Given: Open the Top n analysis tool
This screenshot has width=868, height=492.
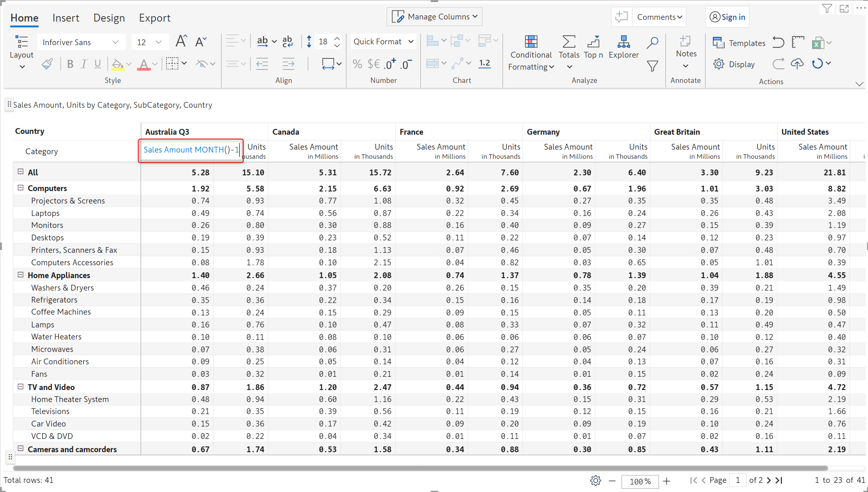Looking at the screenshot, I should (x=593, y=42).
